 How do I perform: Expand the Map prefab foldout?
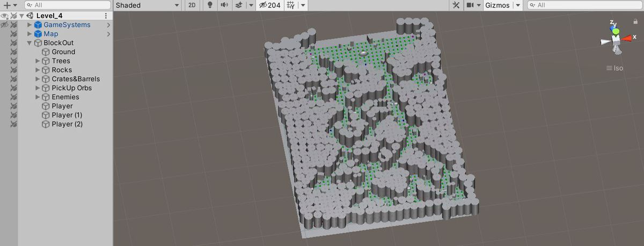point(30,34)
